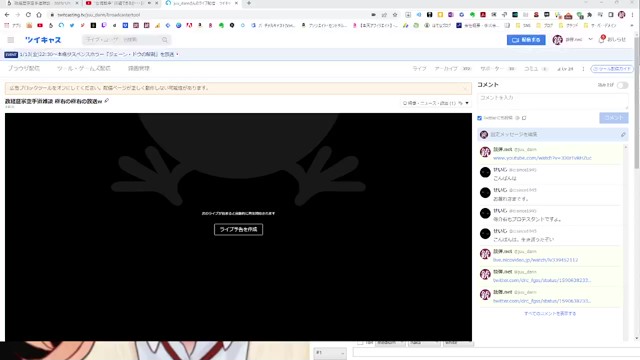The height and width of the screenshot is (360, 640).
Task: Click help icon beside Twitter checkbox
Action: click(x=518, y=118)
